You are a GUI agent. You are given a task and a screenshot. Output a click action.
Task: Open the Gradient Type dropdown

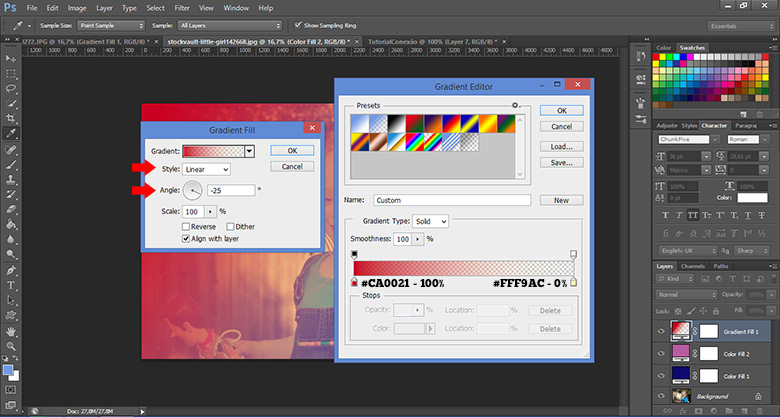[429, 220]
